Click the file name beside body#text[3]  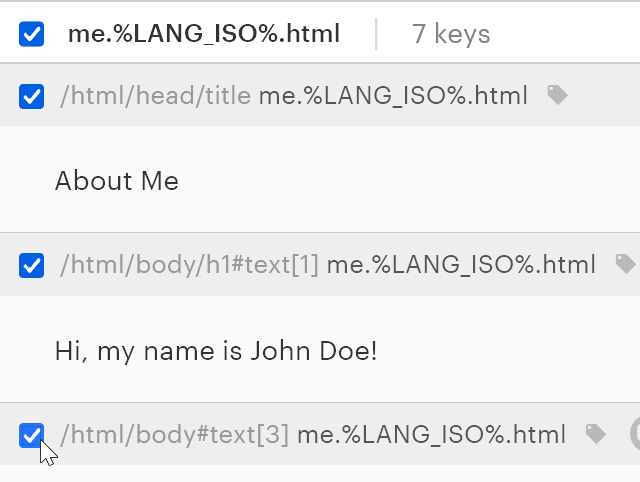[x=432, y=435]
